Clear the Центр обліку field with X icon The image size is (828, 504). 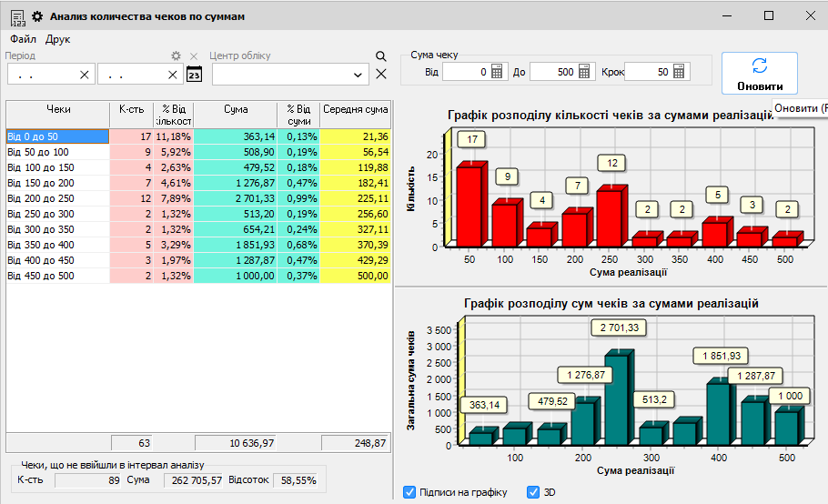381,74
